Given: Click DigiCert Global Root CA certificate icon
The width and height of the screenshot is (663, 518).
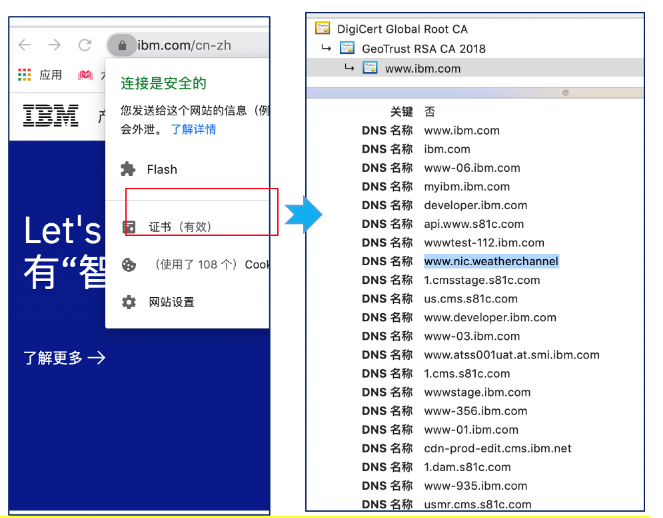Looking at the screenshot, I should pyautogui.click(x=323, y=28).
